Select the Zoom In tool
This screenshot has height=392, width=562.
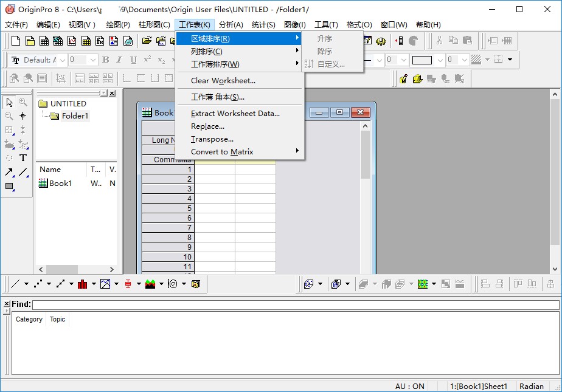pos(23,102)
